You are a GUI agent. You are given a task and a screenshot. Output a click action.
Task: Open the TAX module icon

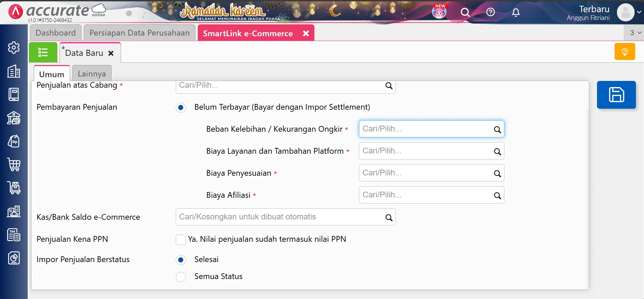14,235
